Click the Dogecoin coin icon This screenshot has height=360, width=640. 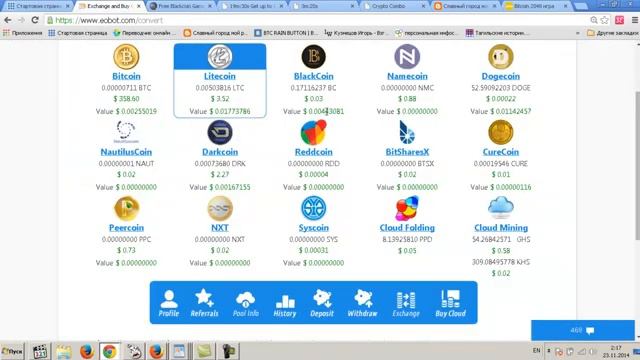[500, 56]
